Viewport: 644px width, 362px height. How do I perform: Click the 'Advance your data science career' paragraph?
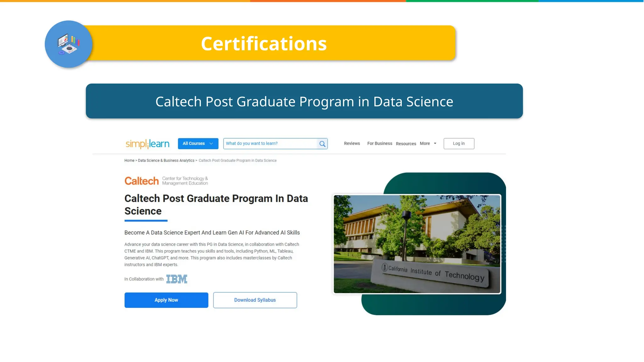[212, 255]
